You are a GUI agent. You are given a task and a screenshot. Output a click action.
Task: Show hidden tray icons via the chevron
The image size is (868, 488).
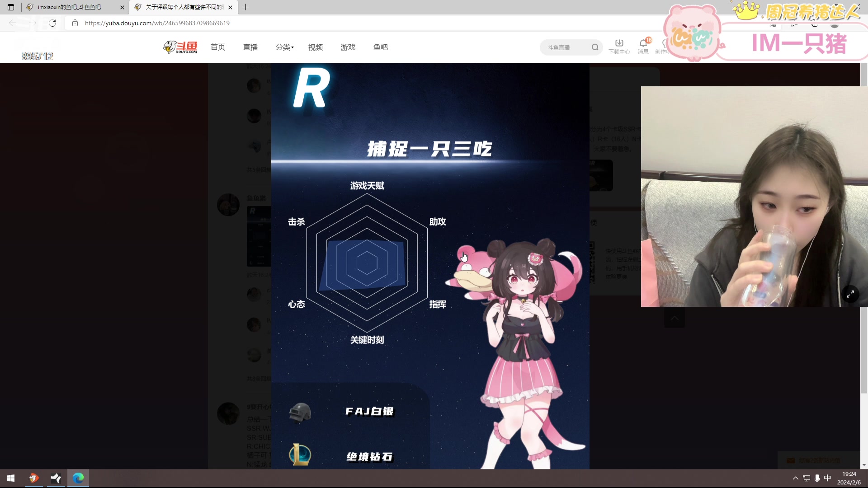(795, 478)
